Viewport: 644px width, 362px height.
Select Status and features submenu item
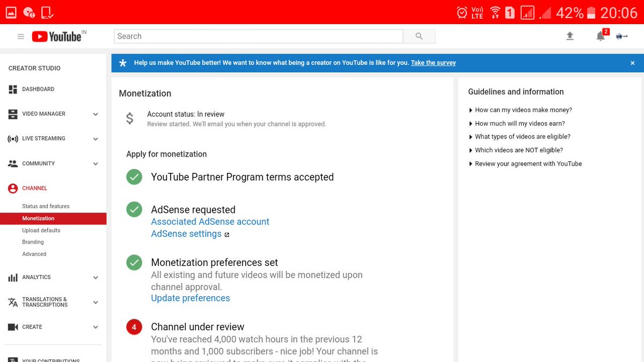pos(46,206)
